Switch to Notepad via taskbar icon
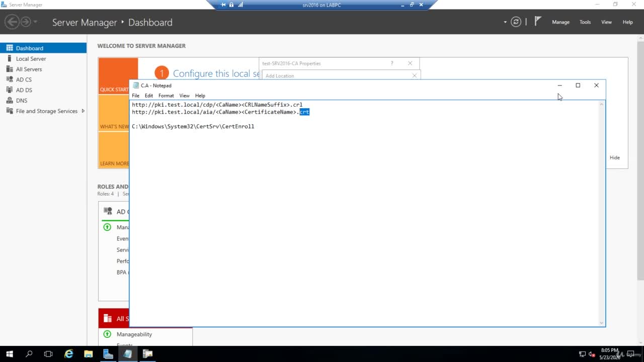 click(x=128, y=354)
